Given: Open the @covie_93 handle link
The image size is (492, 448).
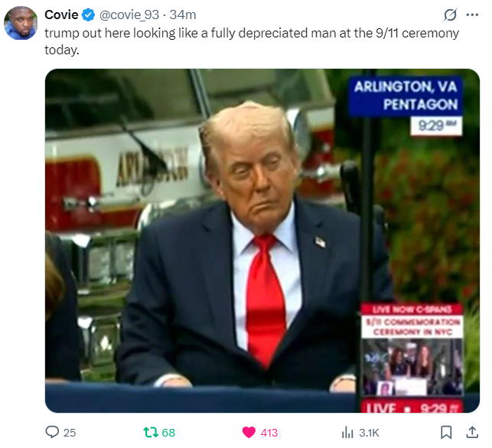Looking at the screenshot, I should click(129, 15).
